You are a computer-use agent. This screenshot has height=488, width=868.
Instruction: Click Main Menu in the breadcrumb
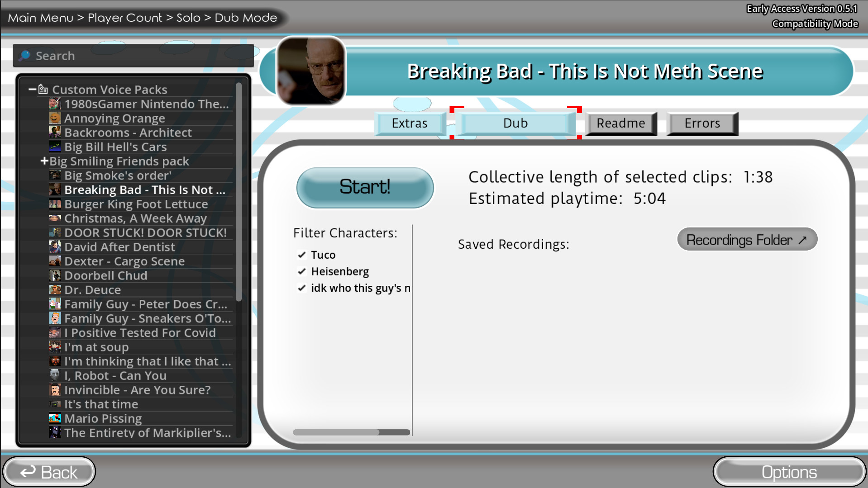point(41,18)
